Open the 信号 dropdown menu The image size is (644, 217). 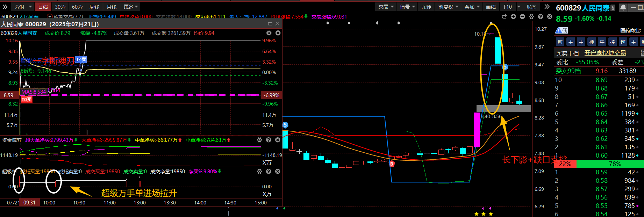tap(407, 7)
